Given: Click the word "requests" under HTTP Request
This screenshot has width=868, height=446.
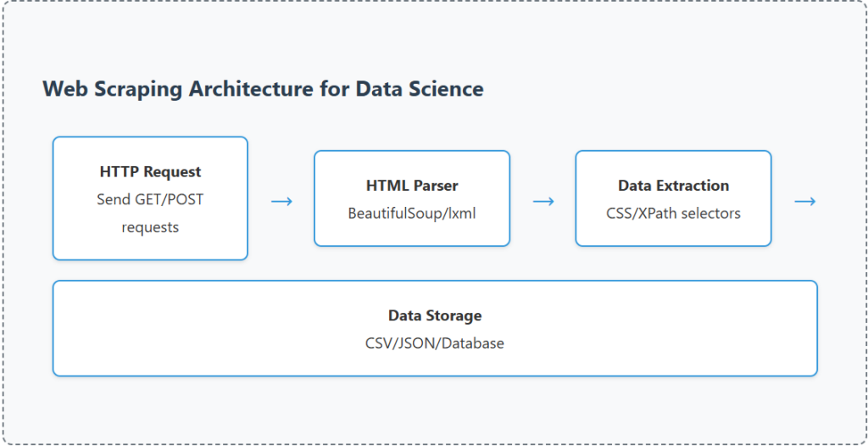Looking at the screenshot, I should [x=150, y=227].
